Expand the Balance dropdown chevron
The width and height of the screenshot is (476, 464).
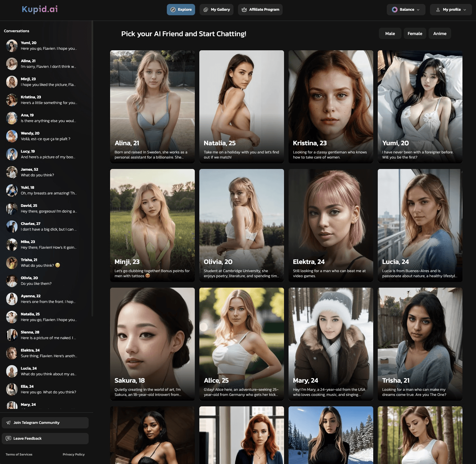click(418, 10)
